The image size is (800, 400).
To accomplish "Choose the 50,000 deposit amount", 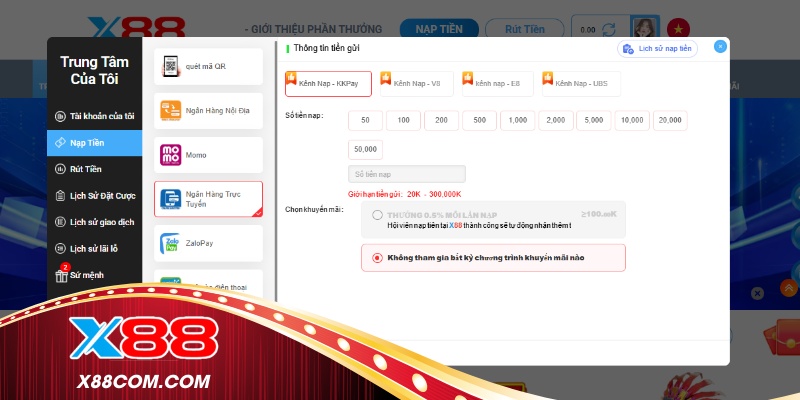I will pyautogui.click(x=365, y=149).
